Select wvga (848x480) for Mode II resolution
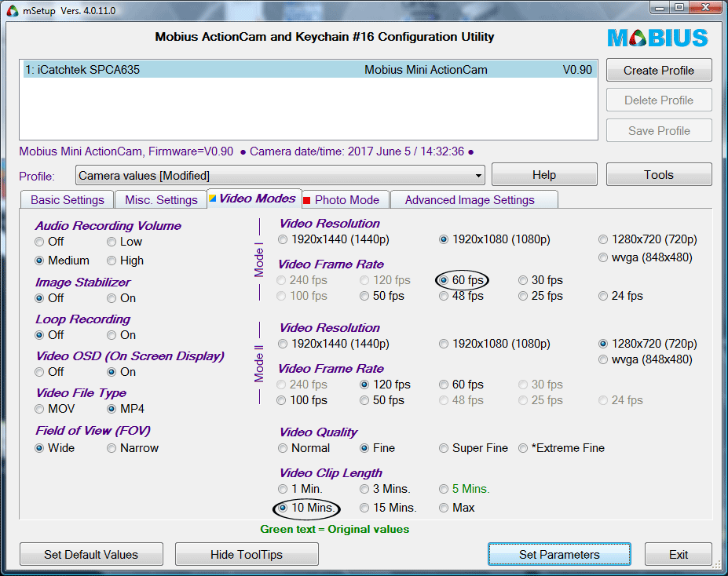 tap(646, 359)
